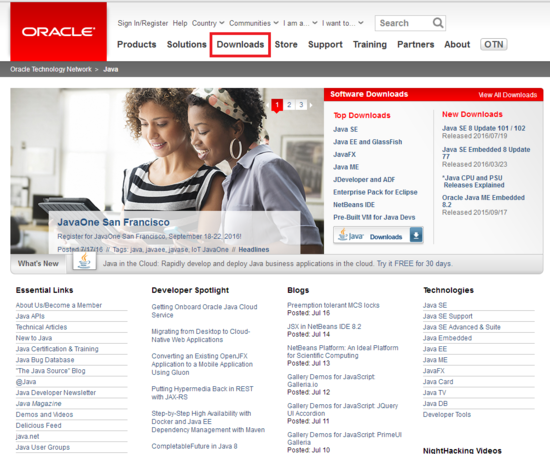Screen dimensions: 550x454
Task: Click the search magnifier icon
Action: 438,23
